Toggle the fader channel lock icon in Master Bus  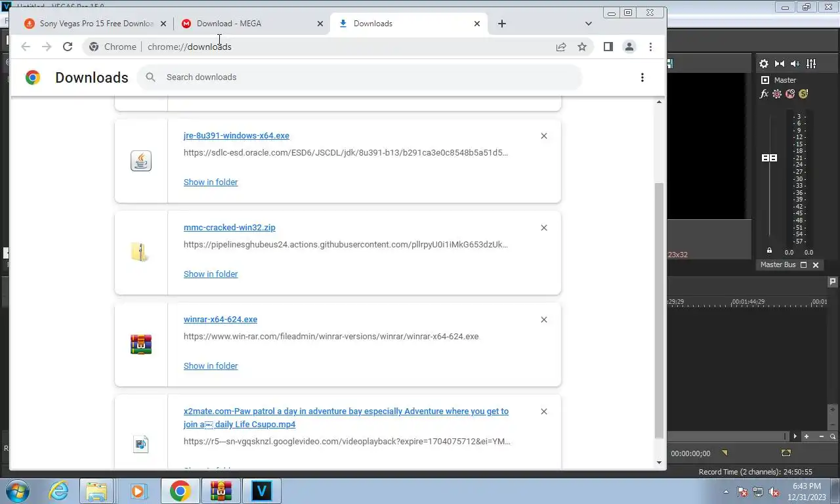point(769,251)
